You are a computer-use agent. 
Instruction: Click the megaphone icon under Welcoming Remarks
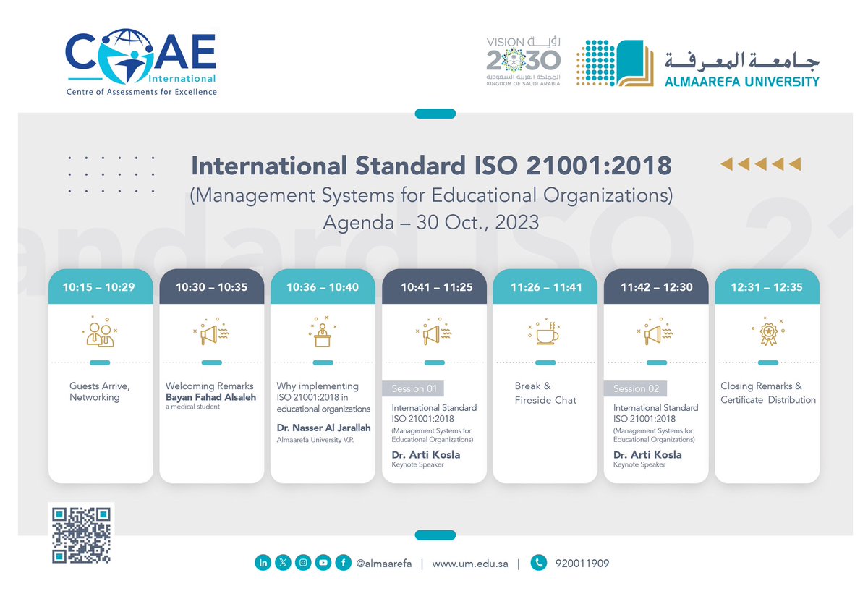click(x=211, y=333)
